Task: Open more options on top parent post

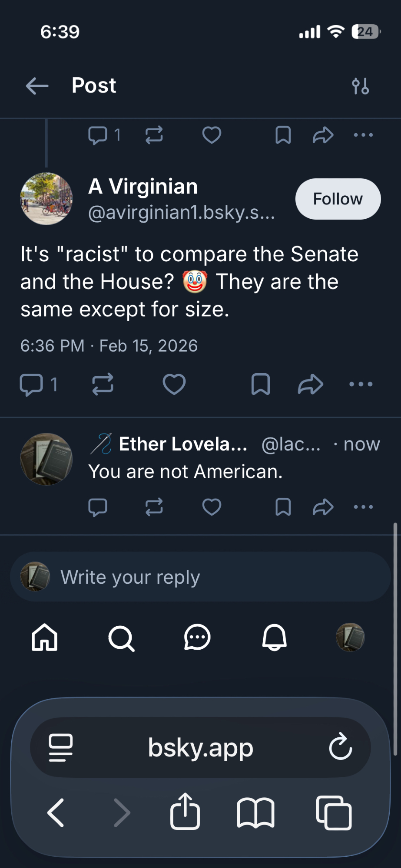Action: [x=363, y=135]
